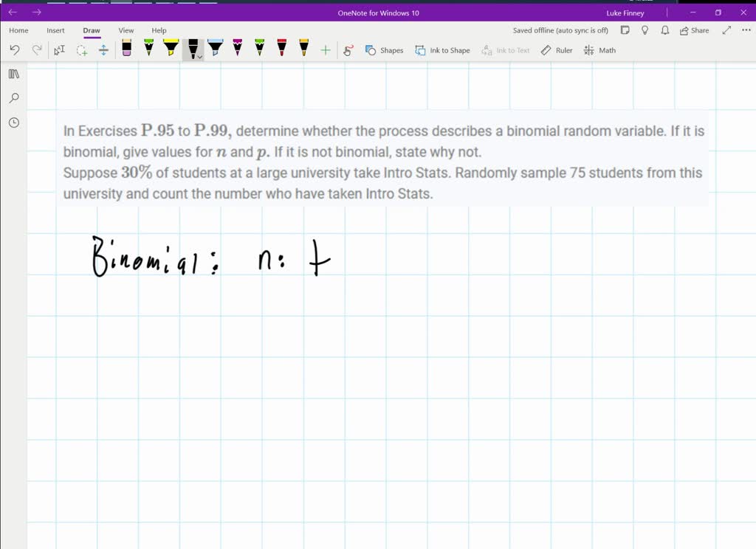The height and width of the screenshot is (549, 756).
Task: Select the Type text cursor tool
Action: click(59, 49)
